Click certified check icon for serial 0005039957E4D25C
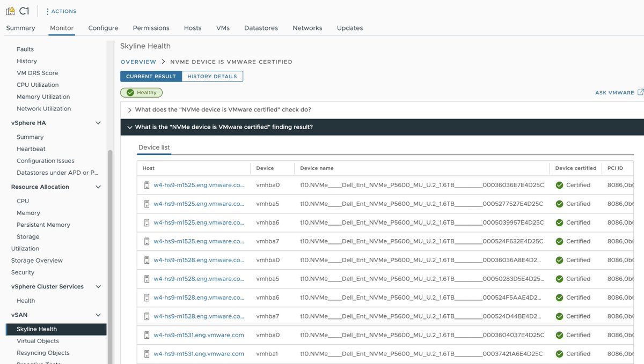This screenshot has width=644, height=364. [559, 222]
